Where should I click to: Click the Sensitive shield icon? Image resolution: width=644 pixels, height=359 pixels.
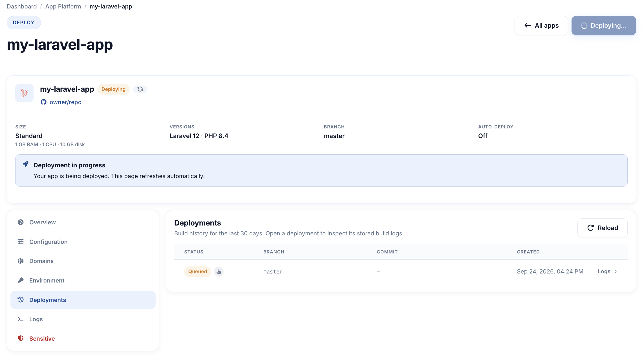coord(21,338)
